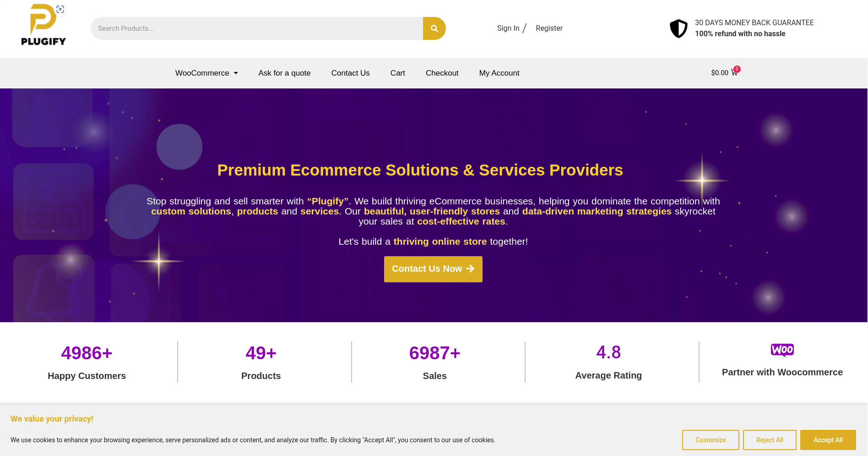Image resolution: width=868 pixels, height=456 pixels.
Task: Expand the WooCommerce dropdown menu
Action: pos(206,73)
